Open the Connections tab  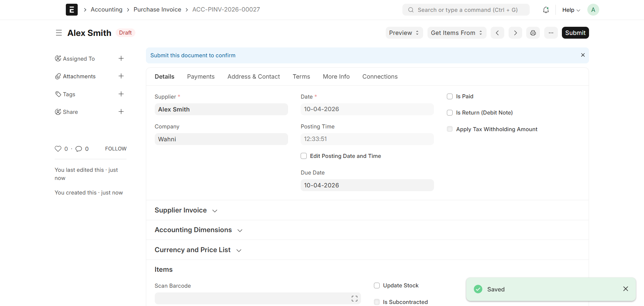point(380,77)
